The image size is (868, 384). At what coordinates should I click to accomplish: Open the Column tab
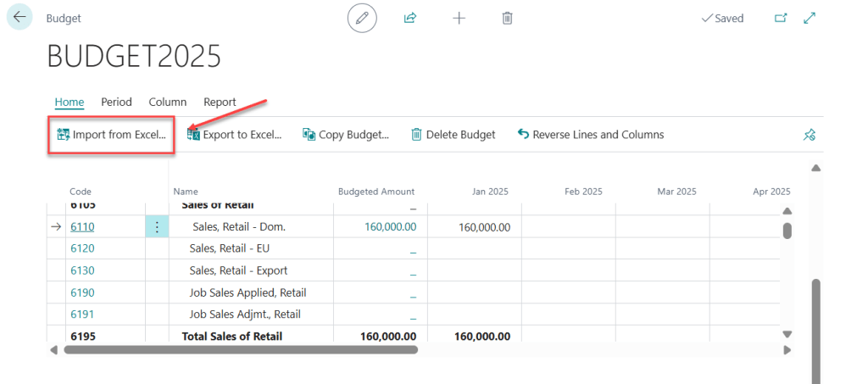pyautogui.click(x=168, y=103)
